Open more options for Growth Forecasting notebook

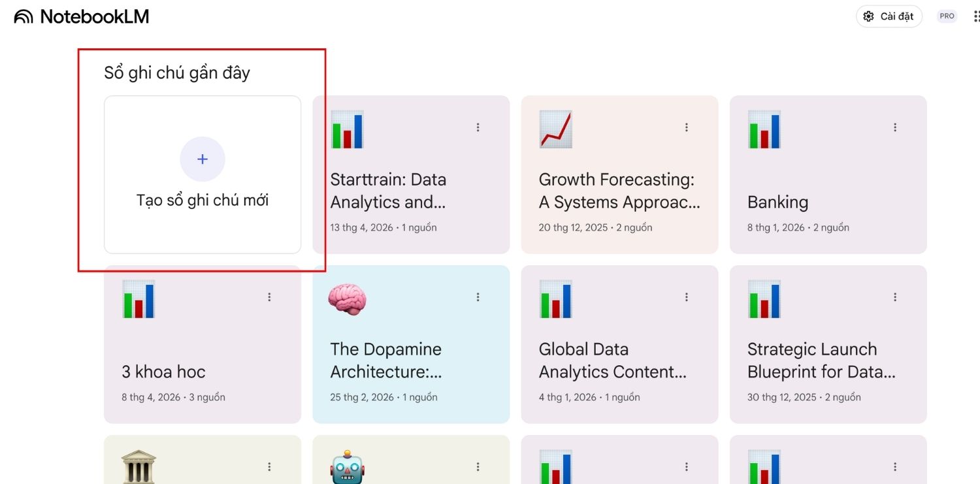click(687, 128)
